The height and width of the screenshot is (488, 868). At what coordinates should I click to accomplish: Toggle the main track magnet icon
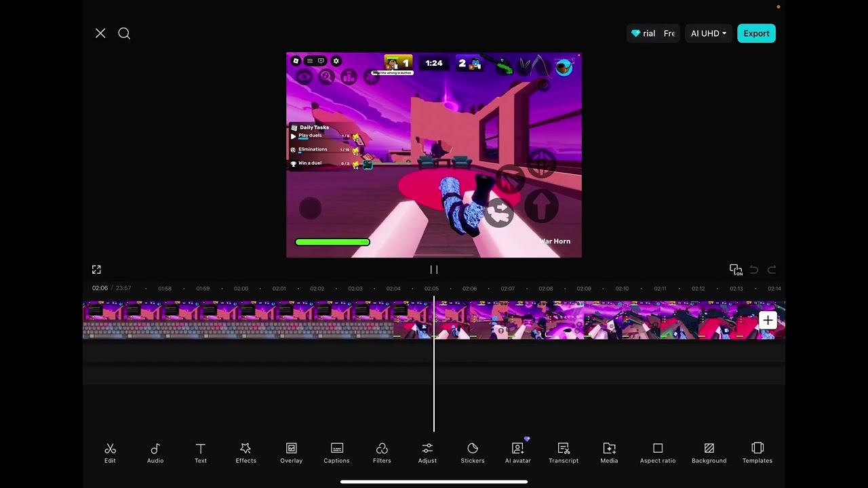(736, 270)
